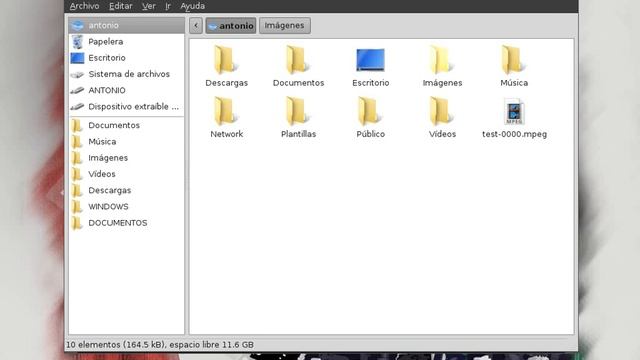Click the Música bookmark folder icon in sidebar

(x=77, y=142)
